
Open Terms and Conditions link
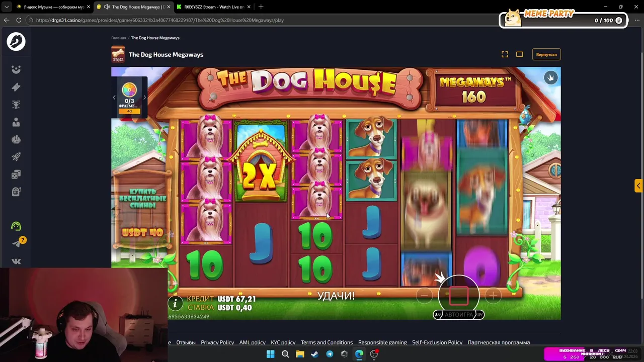point(327,342)
